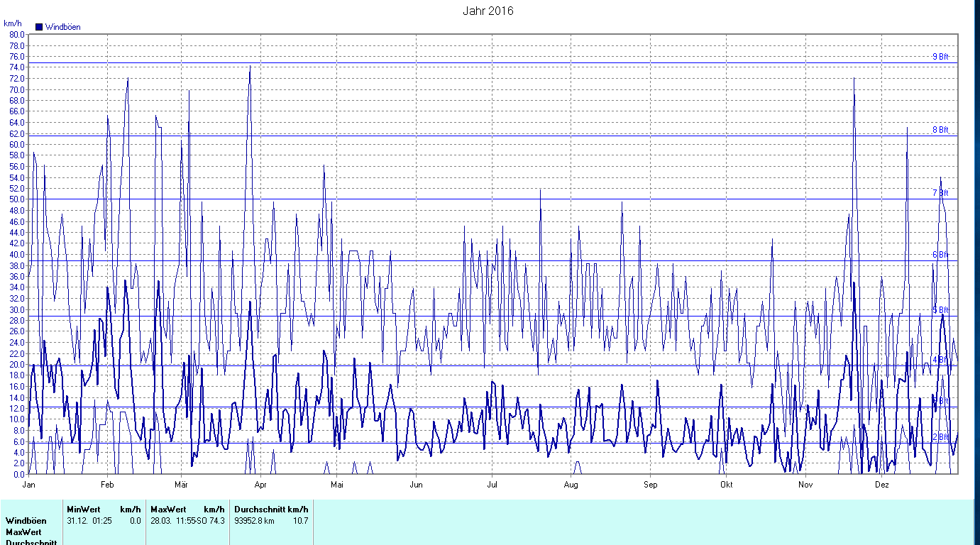This screenshot has height=545, width=980.
Task: Select the '30.0' y-axis tick label
Action: [x=17, y=309]
